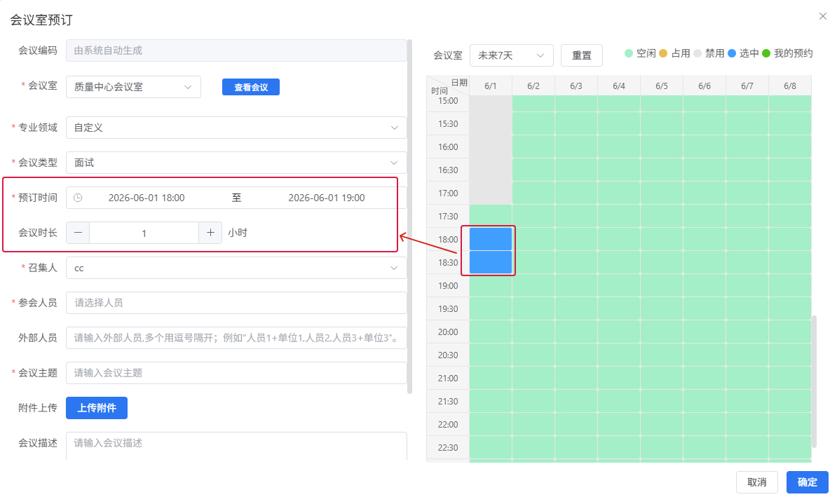Click the 上传附件 button
837x504 pixels.
(x=97, y=408)
